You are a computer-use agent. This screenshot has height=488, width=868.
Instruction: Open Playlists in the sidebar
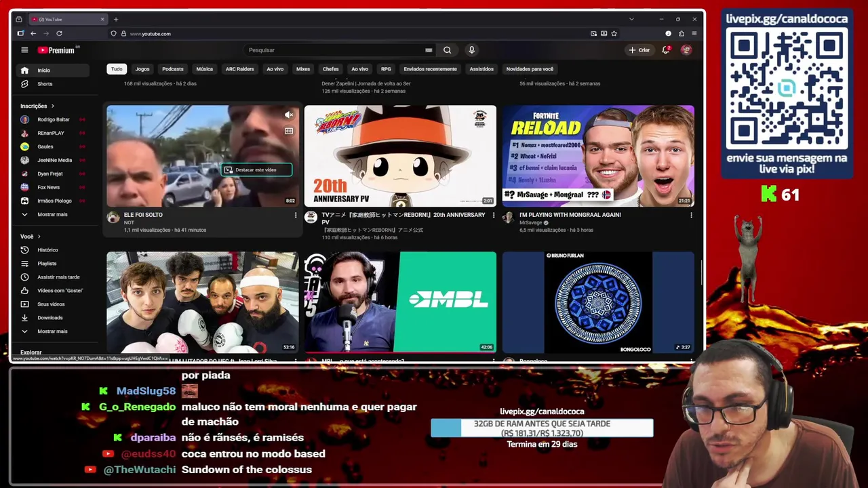coord(53,264)
